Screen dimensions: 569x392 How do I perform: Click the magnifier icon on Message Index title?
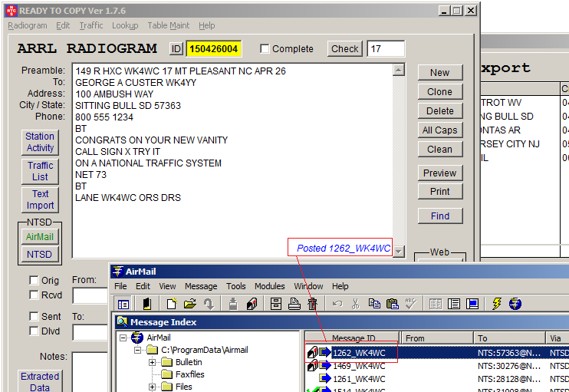pos(122,321)
